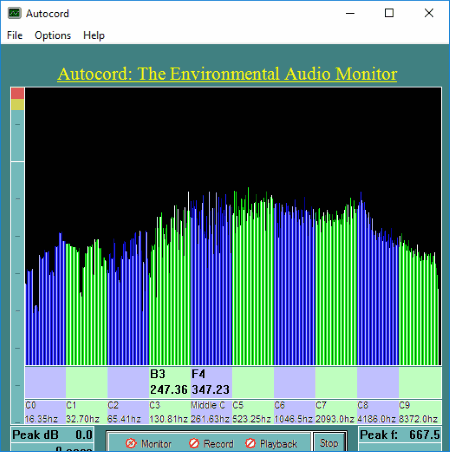Click the C9 8372.0hz octave label
This screenshot has width=450, height=452.
420,412
